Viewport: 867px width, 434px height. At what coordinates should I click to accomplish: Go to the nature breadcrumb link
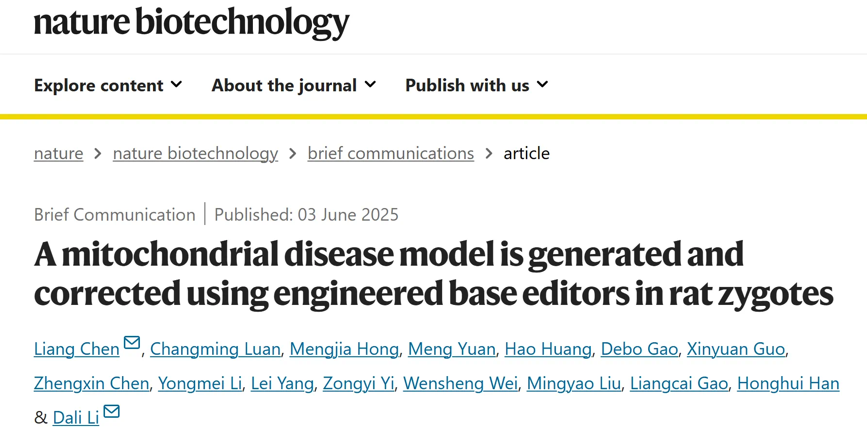(x=59, y=153)
